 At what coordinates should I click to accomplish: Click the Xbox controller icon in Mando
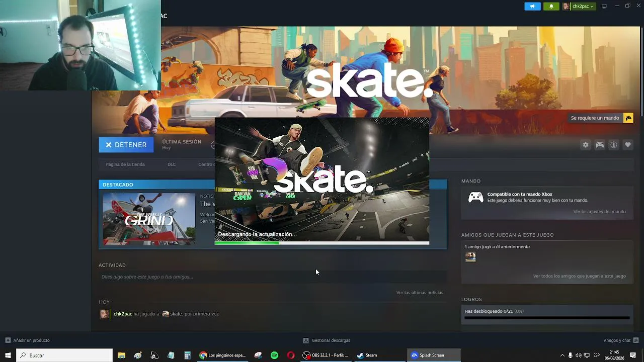(x=476, y=197)
